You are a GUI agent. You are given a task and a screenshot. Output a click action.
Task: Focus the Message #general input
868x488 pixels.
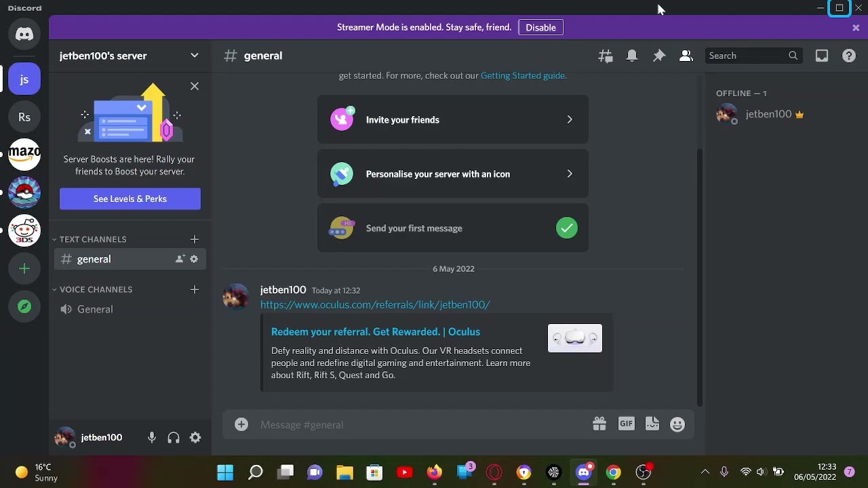(420, 425)
